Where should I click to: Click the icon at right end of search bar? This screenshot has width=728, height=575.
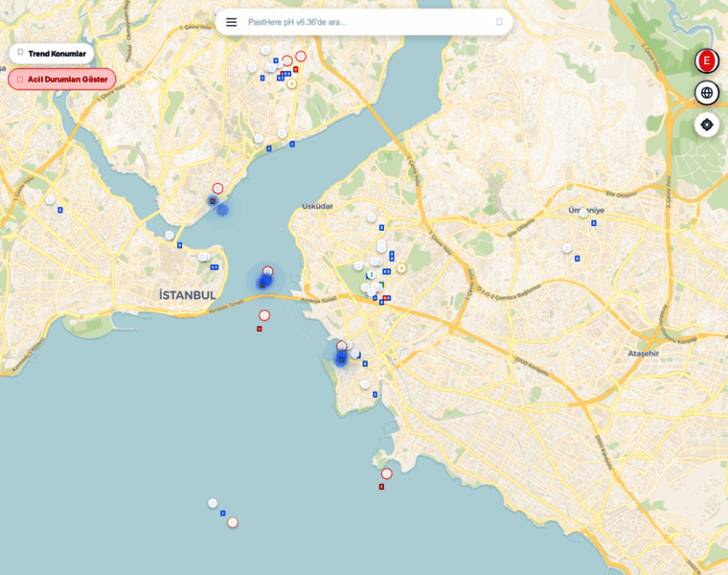click(x=499, y=22)
